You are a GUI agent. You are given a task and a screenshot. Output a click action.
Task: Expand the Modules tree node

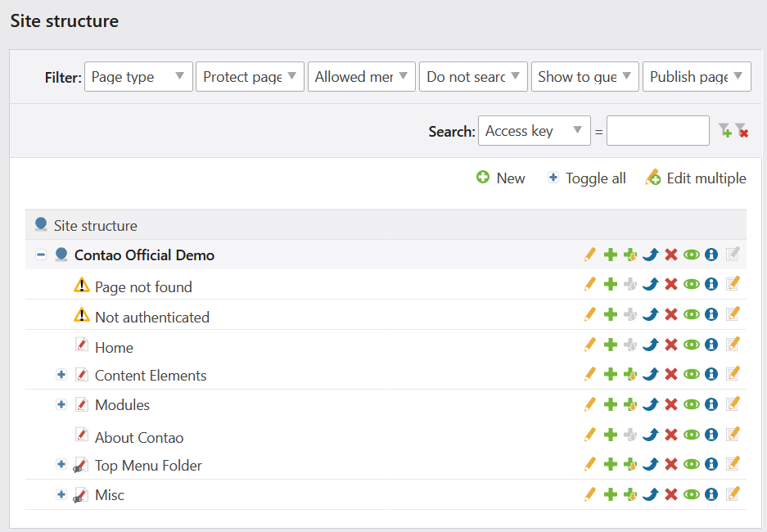[61, 404]
